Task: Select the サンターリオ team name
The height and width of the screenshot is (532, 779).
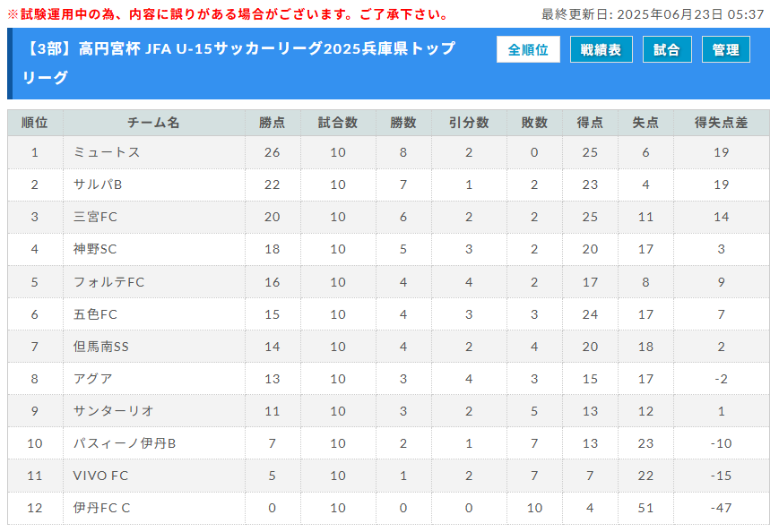Action: point(113,411)
